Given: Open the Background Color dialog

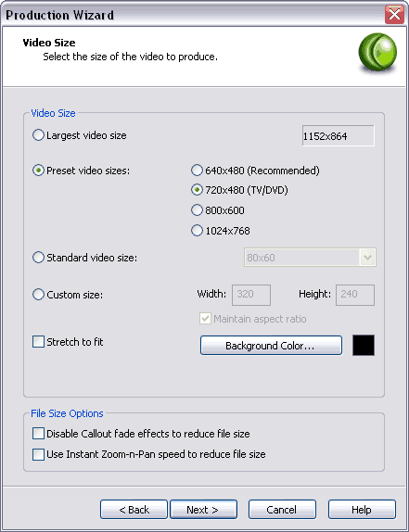Looking at the screenshot, I should click(x=271, y=346).
